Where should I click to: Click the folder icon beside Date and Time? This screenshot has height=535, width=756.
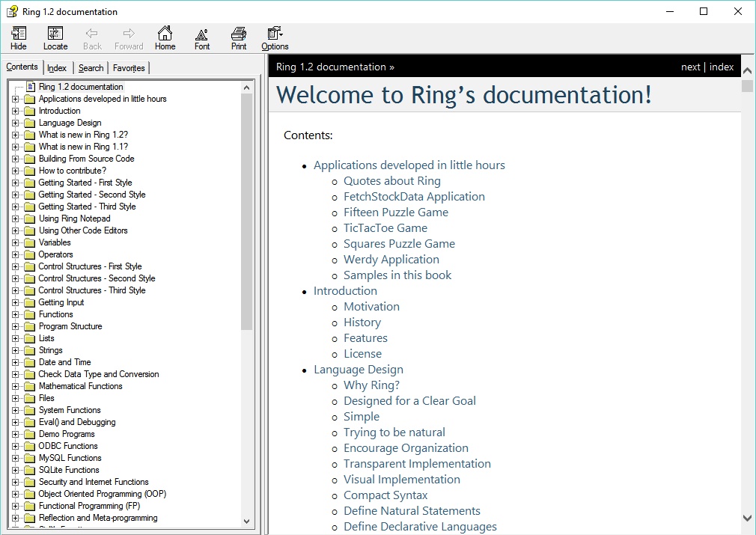point(30,362)
